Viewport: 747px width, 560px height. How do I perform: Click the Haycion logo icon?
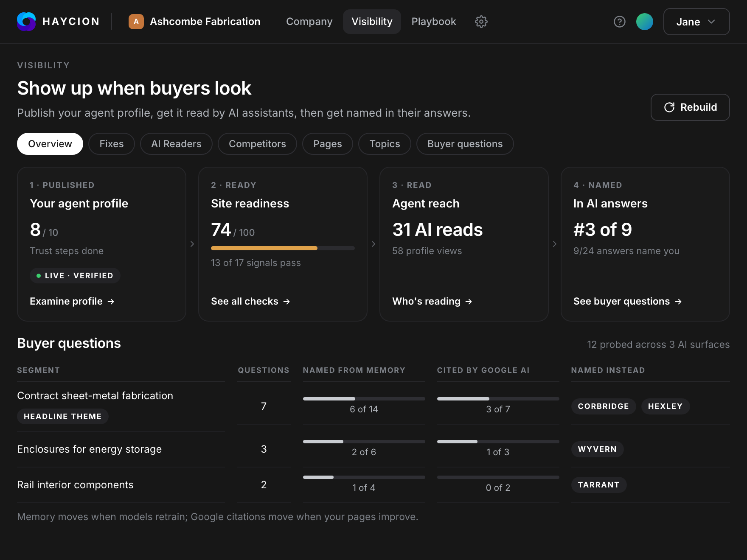(26, 22)
